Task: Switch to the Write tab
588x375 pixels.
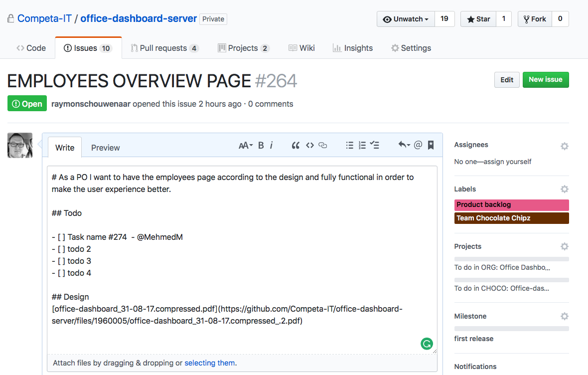Action: click(65, 148)
